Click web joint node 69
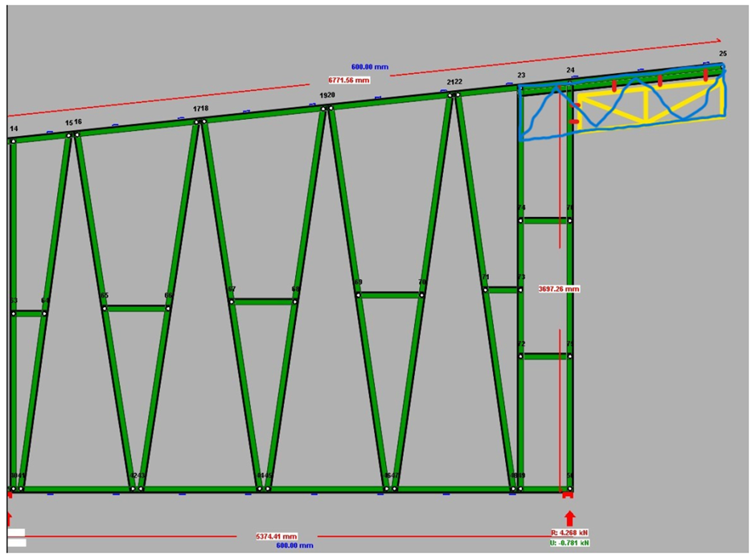756x558 pixels. coord(358,294)
